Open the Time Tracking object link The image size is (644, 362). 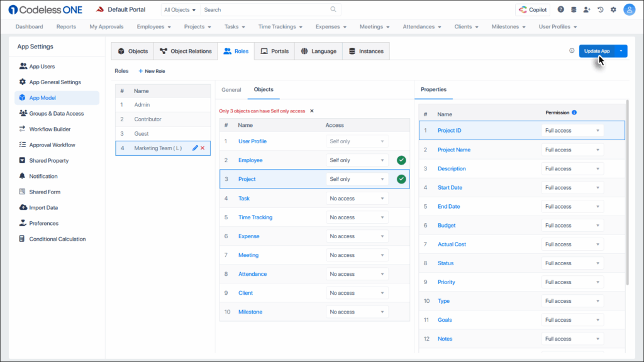tap(255, 217)
